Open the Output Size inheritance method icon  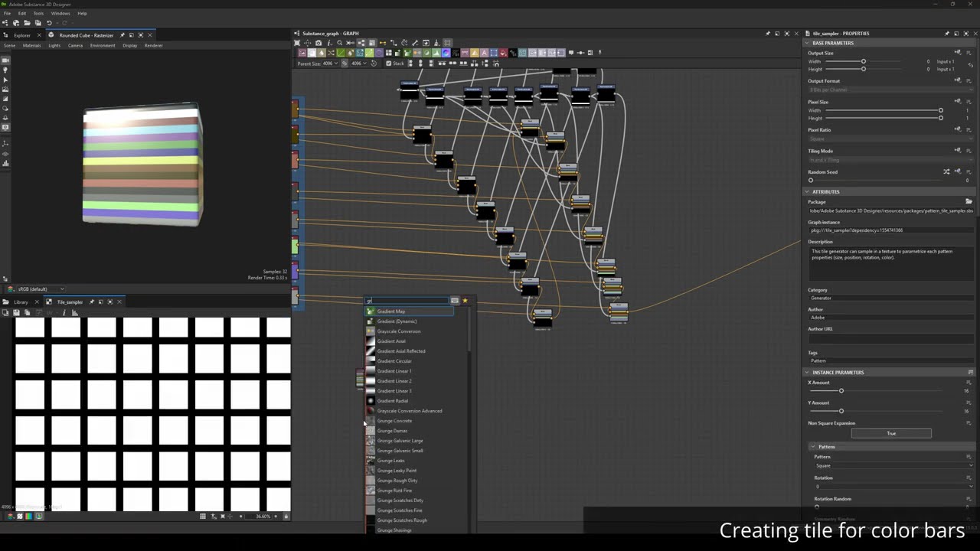958,53
